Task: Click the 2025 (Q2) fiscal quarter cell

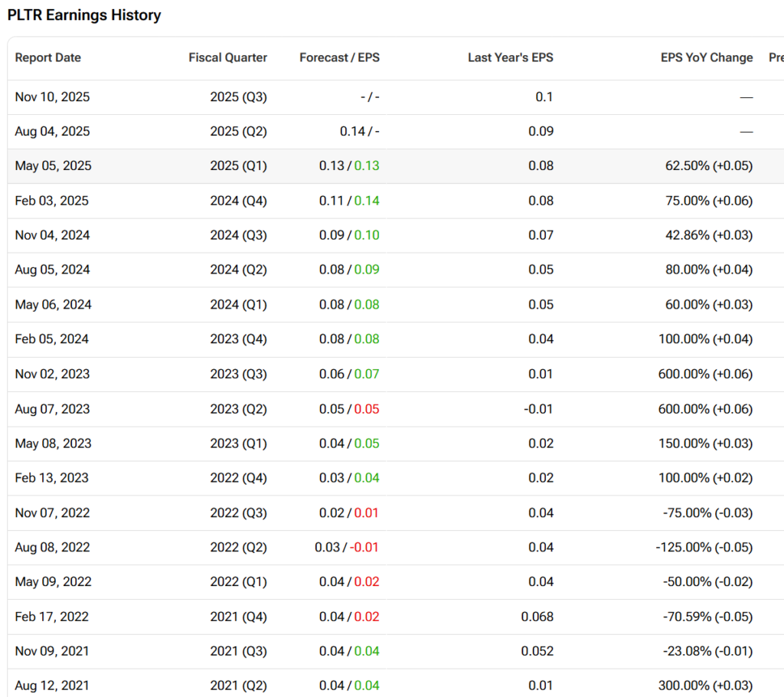Action: (x=239, y=131)
